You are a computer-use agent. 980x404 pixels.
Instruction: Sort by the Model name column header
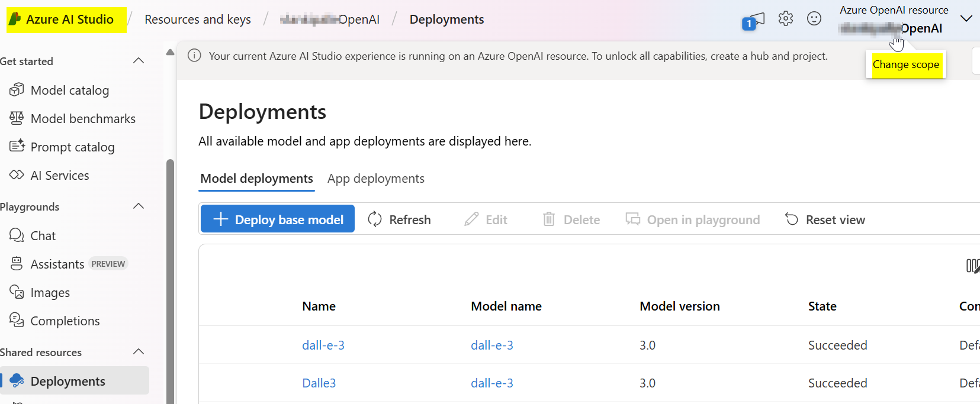click(506, 306)
